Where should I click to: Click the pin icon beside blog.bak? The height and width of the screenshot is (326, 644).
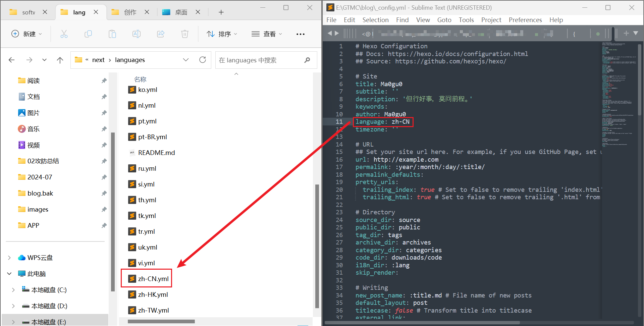click(104, 193)
